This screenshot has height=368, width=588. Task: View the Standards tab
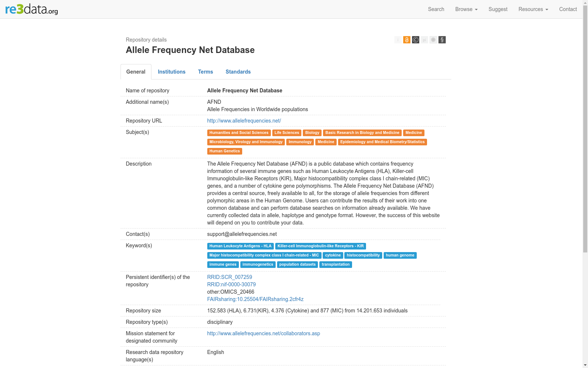tap(238, 72)
